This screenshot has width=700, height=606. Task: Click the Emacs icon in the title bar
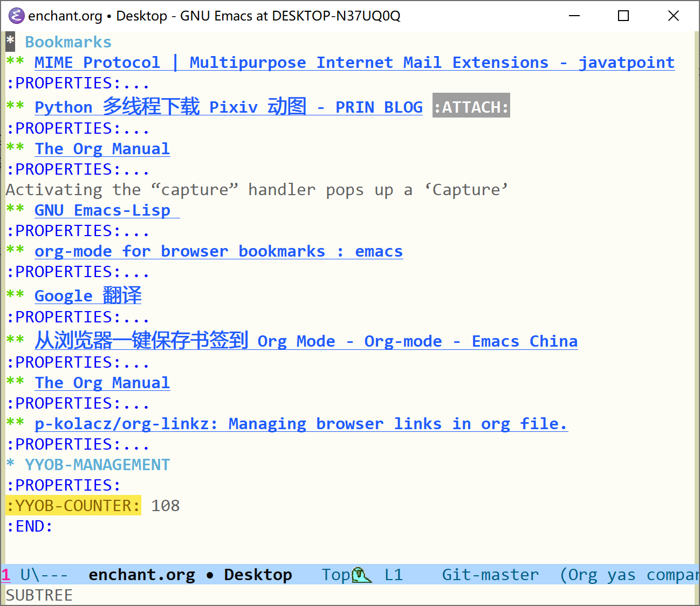(16, 16)
